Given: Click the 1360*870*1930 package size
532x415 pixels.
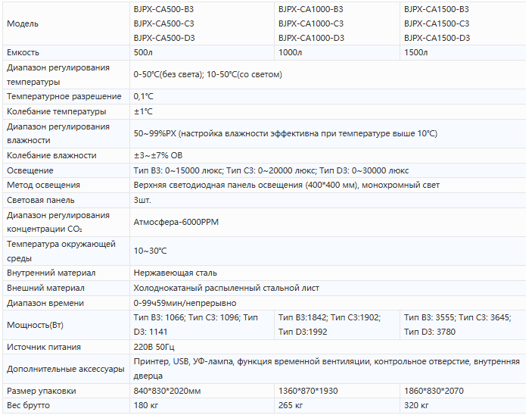Looking at the screenshot, I should pos(308,391).
